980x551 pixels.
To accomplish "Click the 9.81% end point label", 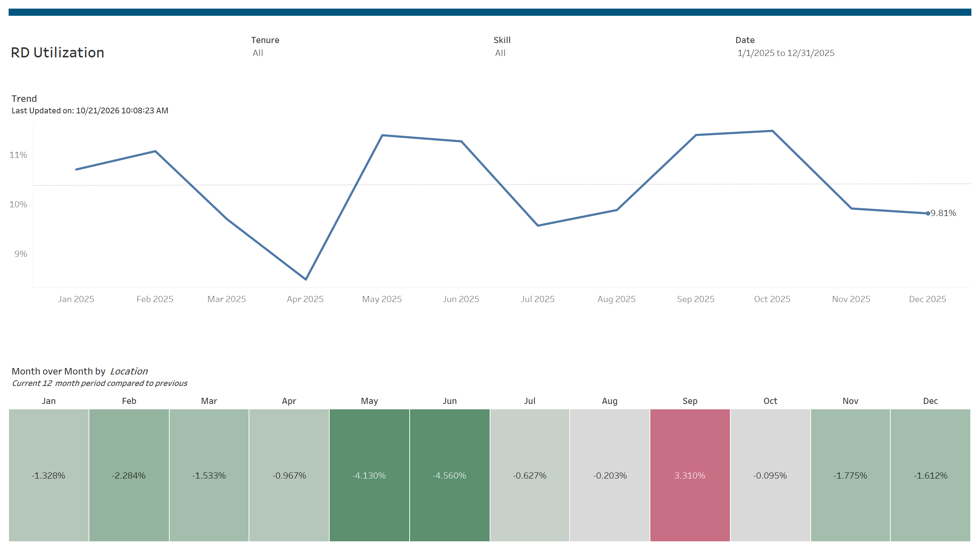I will (943, 213).
